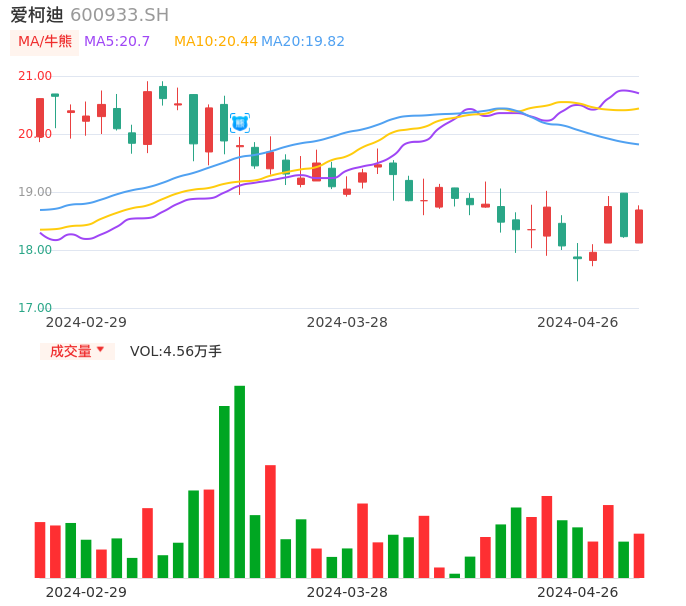This screenshot has height=606, width=686.
Task: Click the MA5:20.7 legend label
Action: (x=117, y=42)
